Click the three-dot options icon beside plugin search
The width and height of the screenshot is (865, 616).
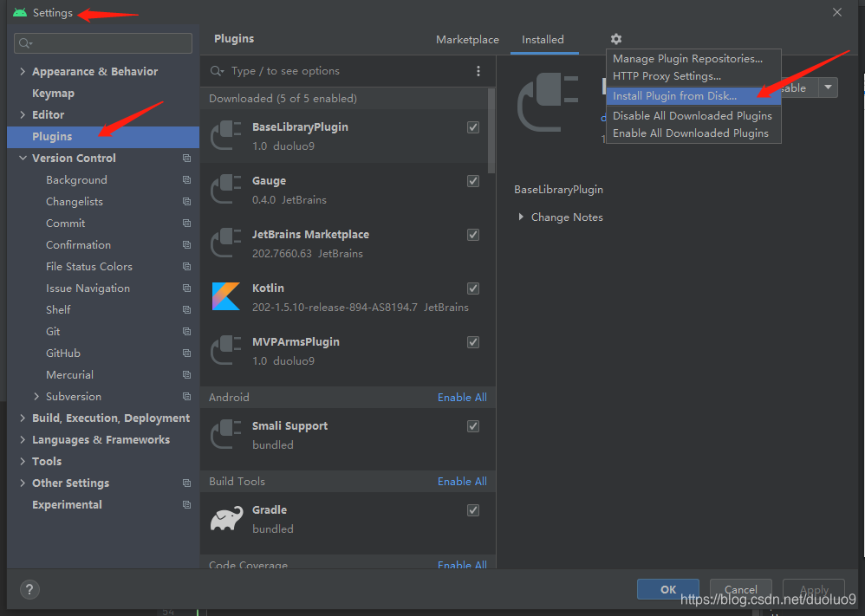(478, 71)
